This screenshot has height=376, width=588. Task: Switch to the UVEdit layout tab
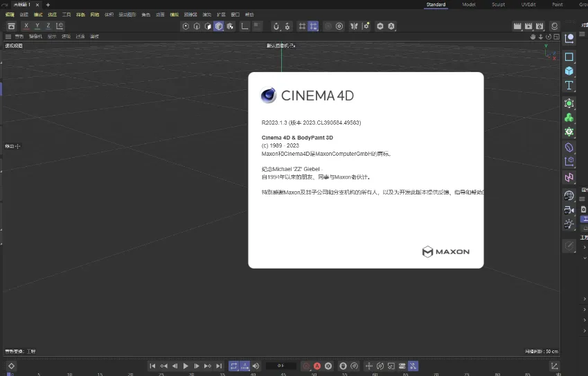[x=528, y=4]
